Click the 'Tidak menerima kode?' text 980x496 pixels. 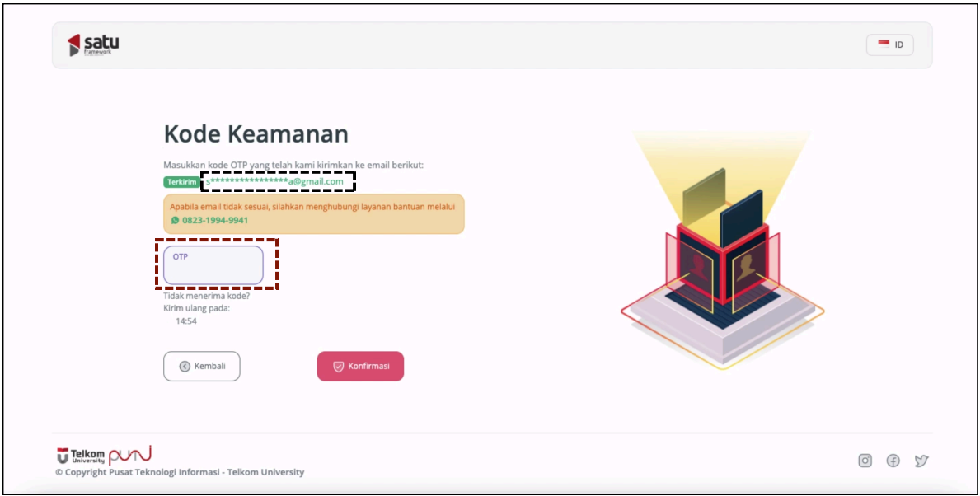[206, 296]
